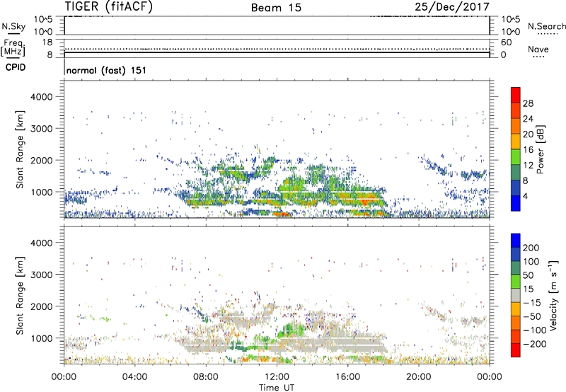Click the Velocity [m s-1] colorbar label
Screen dimensions: 566x392
(553, 295)
